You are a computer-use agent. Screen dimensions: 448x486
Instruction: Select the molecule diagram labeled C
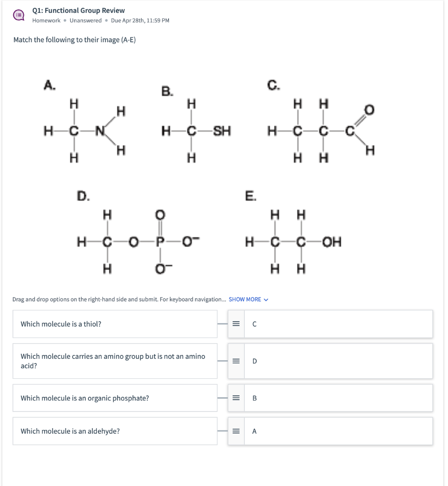(323, 129)
